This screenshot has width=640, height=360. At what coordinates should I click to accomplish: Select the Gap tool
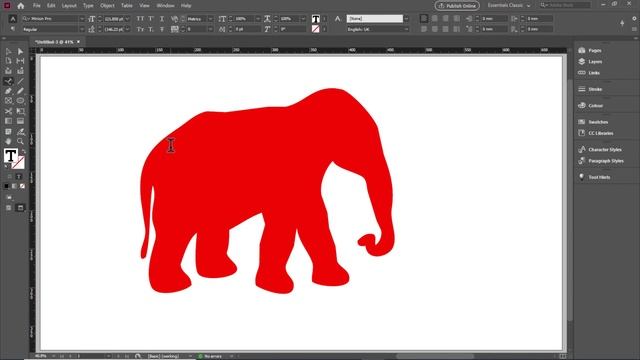click(x=20, y=61)
